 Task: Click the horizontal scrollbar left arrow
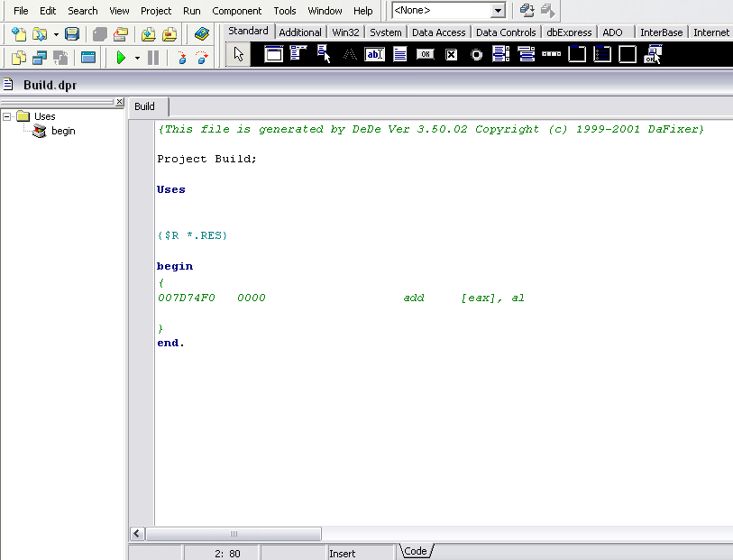pos(137,533)
